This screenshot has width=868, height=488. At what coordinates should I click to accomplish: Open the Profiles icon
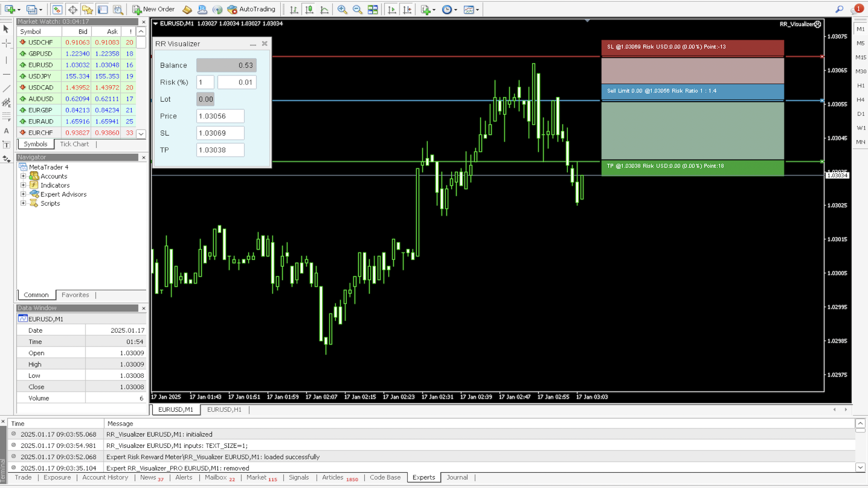tap(31, 9)
